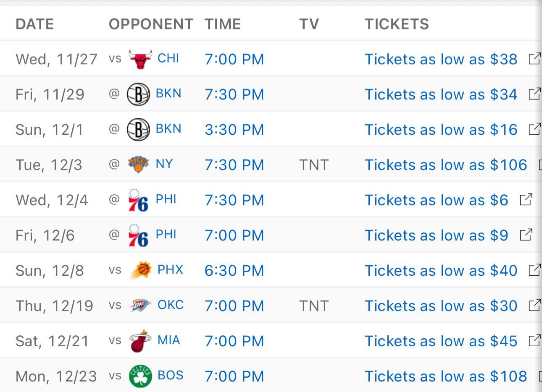The width and height of the screenshot is (542, 392).
Task: Select the "Tickets as low as $108" link
Action: click(446, 376)
